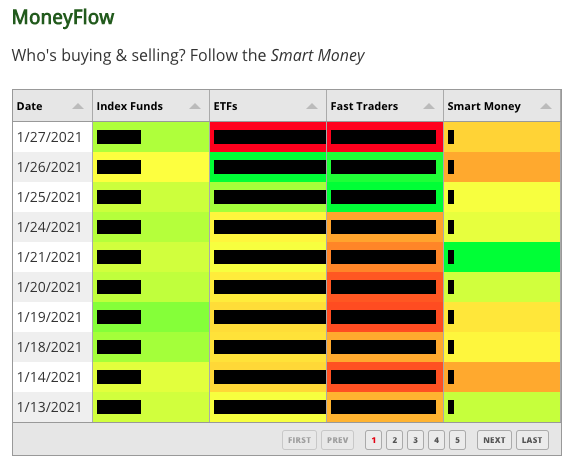Viewport: 575px width, 469px height.
Task: Click red Fast Traders cell for 1/27/2021
Action: click(385, 137)
